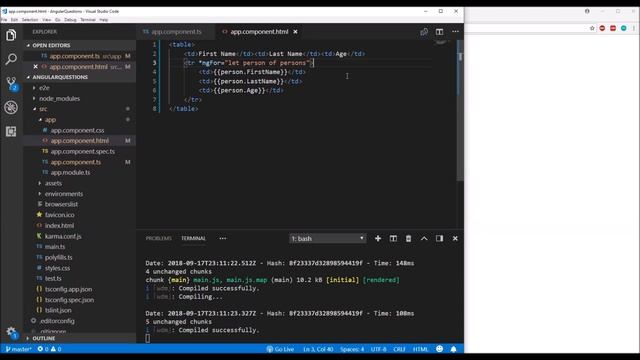Open the Explorer view in activity bar

click(x=11, y=35)
